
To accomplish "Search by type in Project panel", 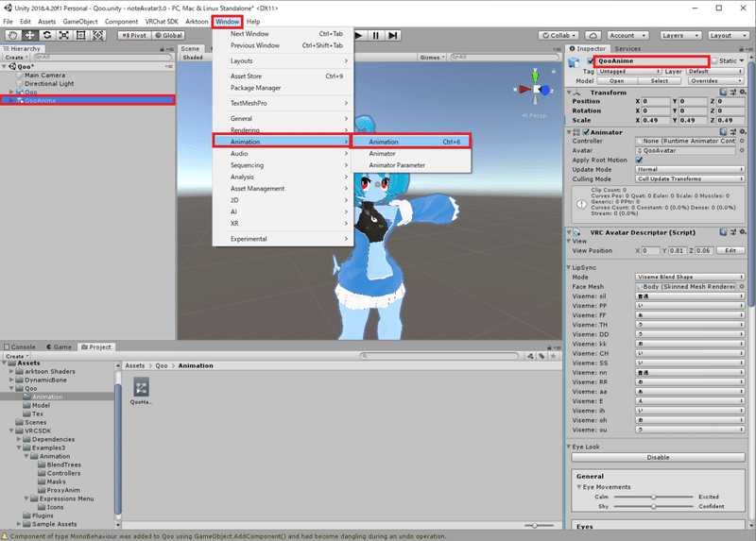I will click(530, 356).
